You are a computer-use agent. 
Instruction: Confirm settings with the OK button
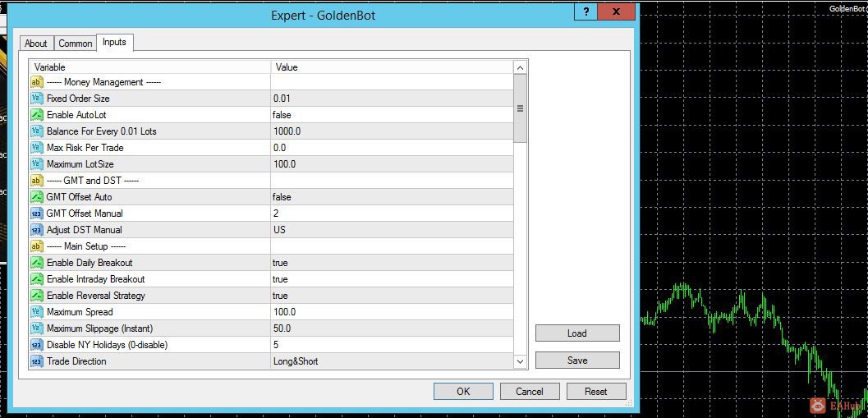click(x=463, y=392)
